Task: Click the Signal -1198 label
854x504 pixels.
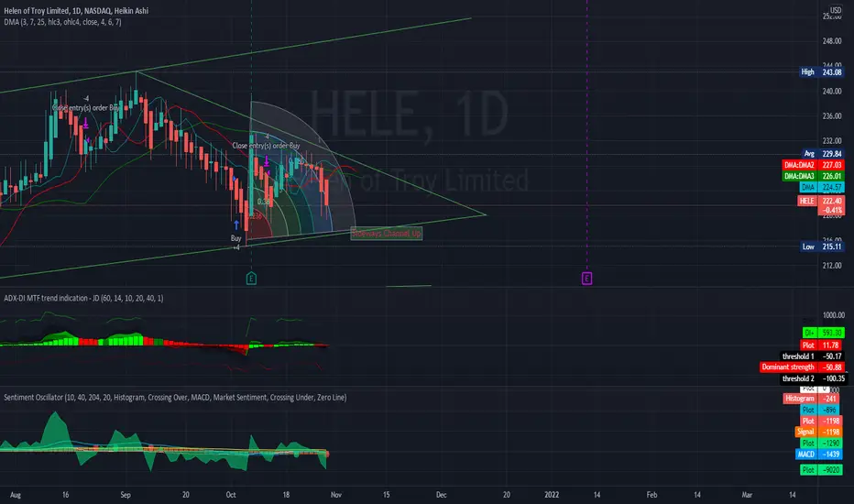Action: pos(818,432)
